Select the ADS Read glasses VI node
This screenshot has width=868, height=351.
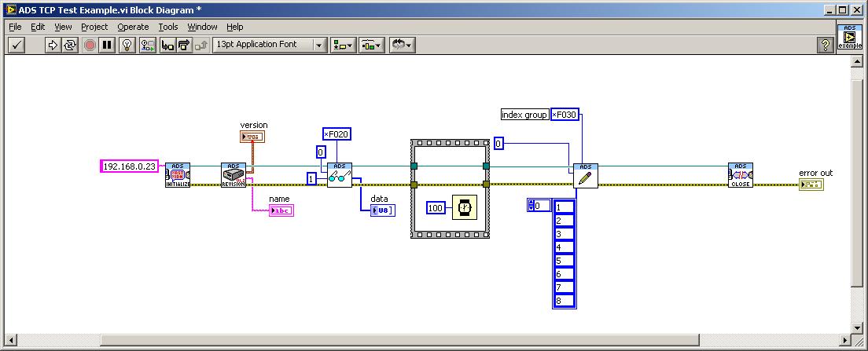click(340, 175)
